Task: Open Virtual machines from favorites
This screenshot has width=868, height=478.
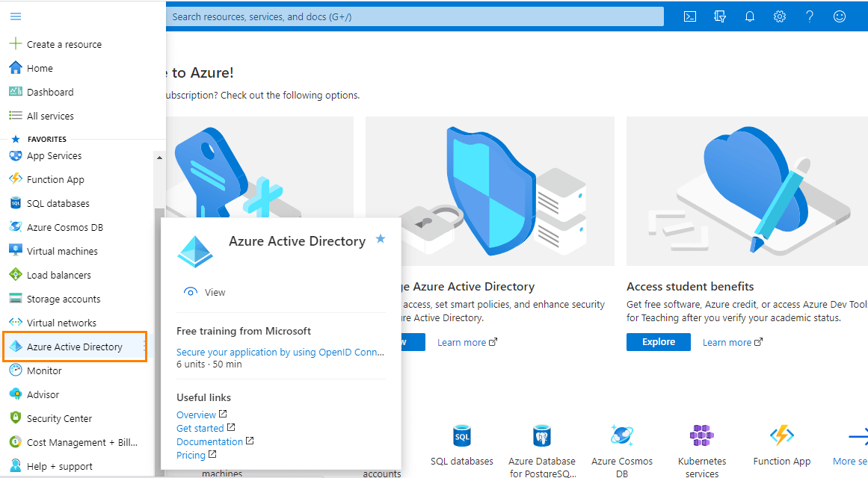Action: tap(61, 250)
